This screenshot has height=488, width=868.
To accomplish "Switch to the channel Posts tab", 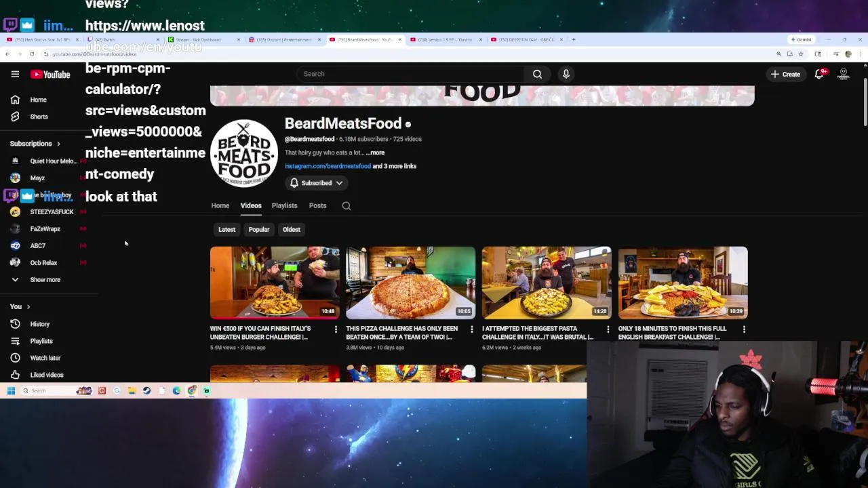I will pyautogui.click(x=317, y=205).
